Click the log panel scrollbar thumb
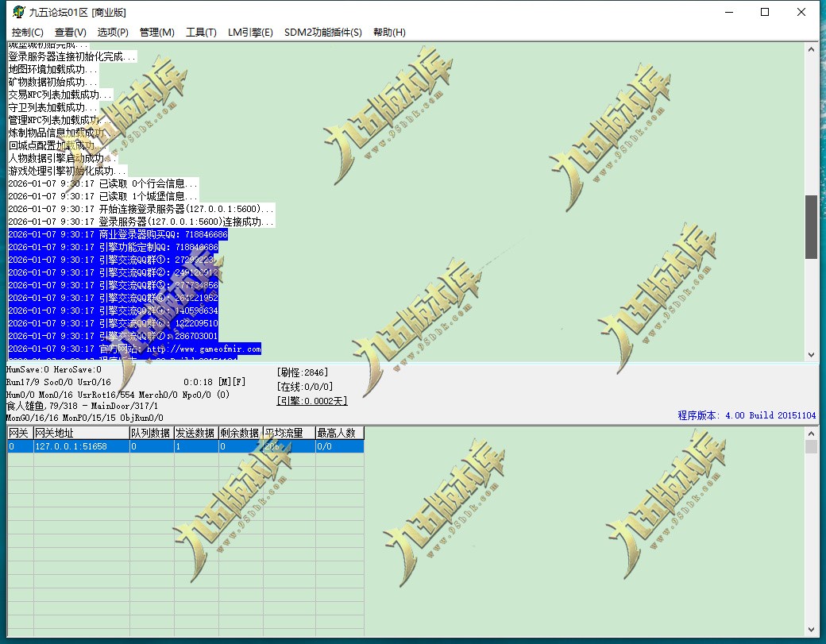Image resolution: width=826 pixels, height=644 pixels. click(811, 227)
